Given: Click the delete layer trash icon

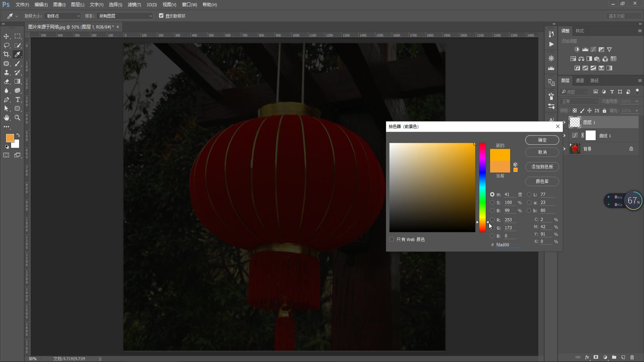Looking at the screenshot, I should 632,357.
